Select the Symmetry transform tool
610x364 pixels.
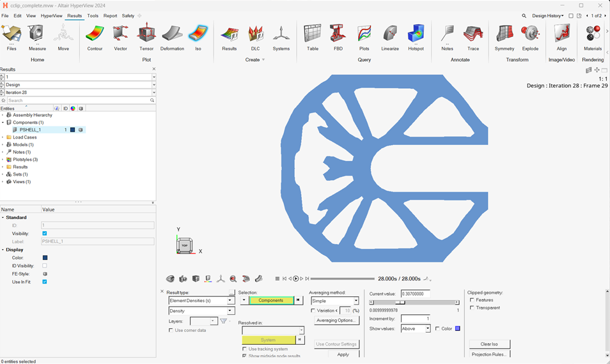point(504,36)
